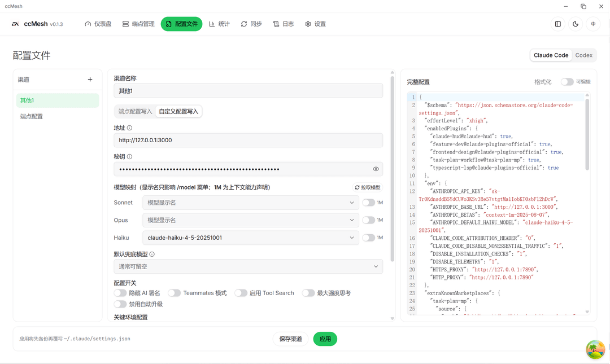Viewport: 610px width, 364px height.
Task: Toggle the sidebar layout icon
Action: point(558,24)
